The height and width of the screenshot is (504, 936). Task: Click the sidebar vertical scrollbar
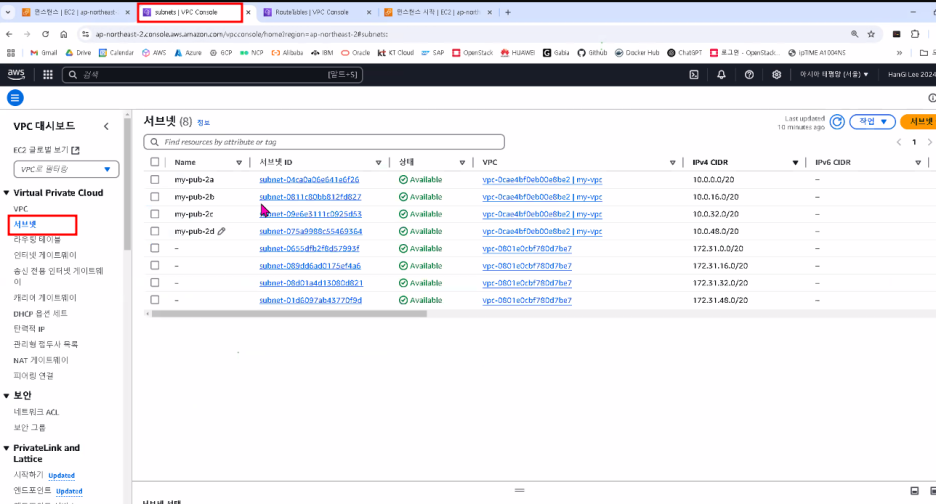127,184
